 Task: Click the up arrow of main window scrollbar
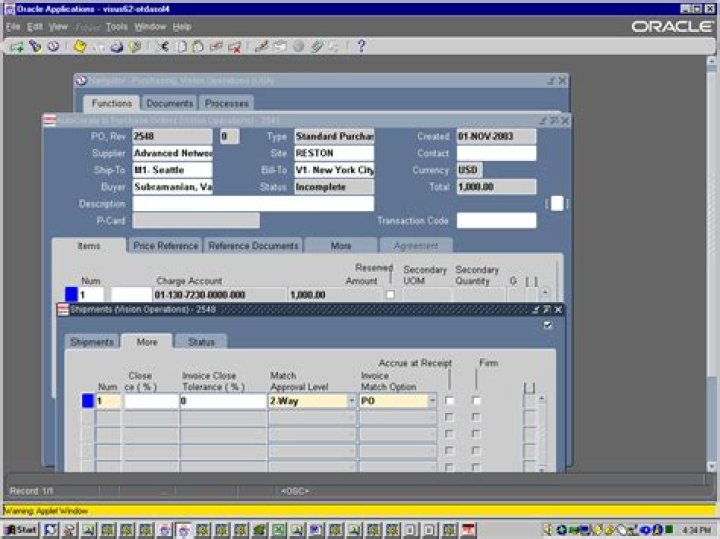[x=712, y=61]
